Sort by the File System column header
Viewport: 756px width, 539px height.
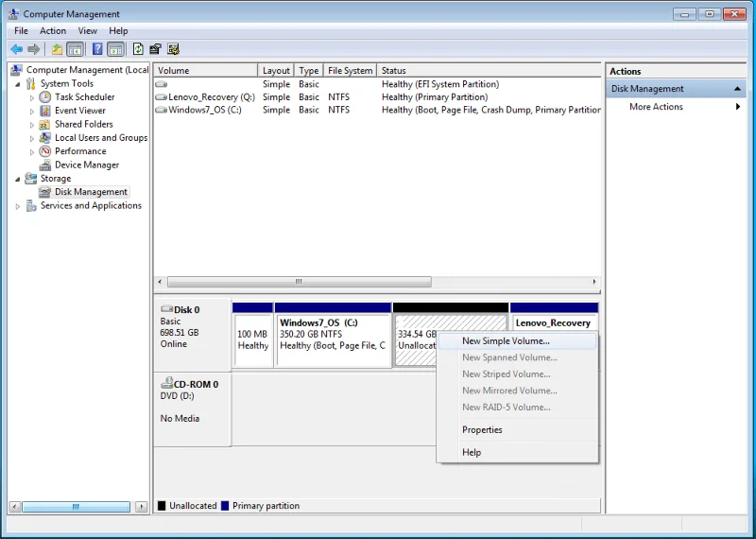coord(350,71)
